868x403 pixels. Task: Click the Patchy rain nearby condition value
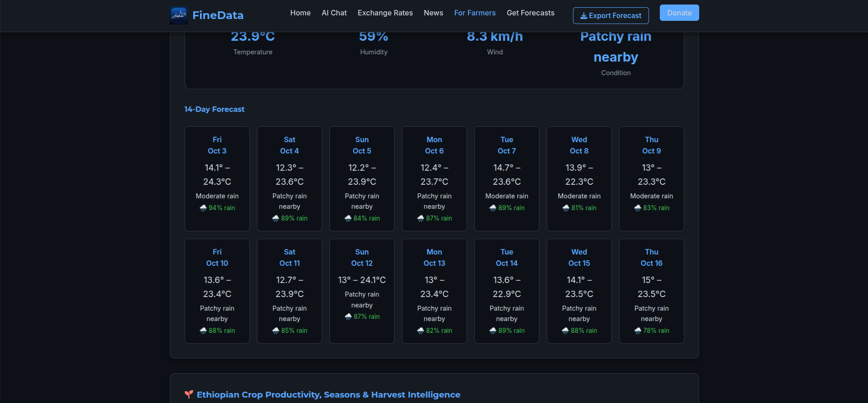pyautogui.click(x=616, y=48)
